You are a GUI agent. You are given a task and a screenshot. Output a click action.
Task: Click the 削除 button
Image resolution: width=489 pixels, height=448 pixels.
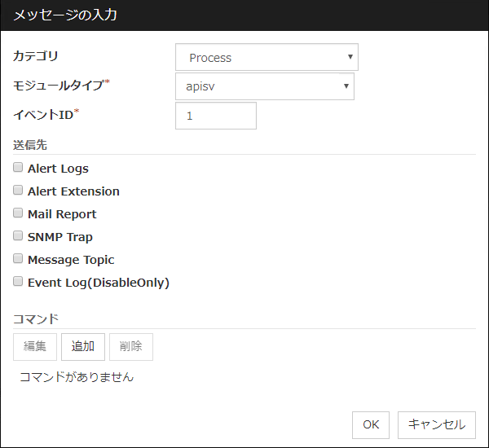coord(130,346)
